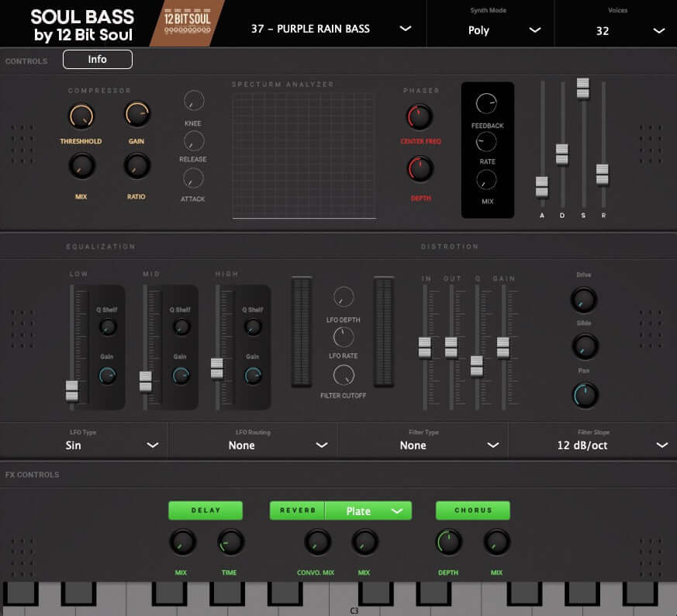Click the 12 Bit Soul logo
The height and width of the screenshot is (616, 677).
tap(187, 23)
